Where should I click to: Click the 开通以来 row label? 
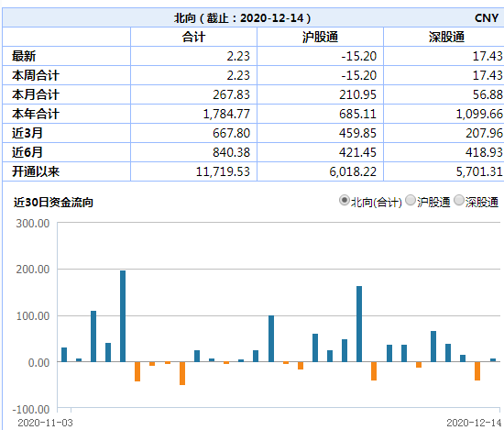[36, 171]
